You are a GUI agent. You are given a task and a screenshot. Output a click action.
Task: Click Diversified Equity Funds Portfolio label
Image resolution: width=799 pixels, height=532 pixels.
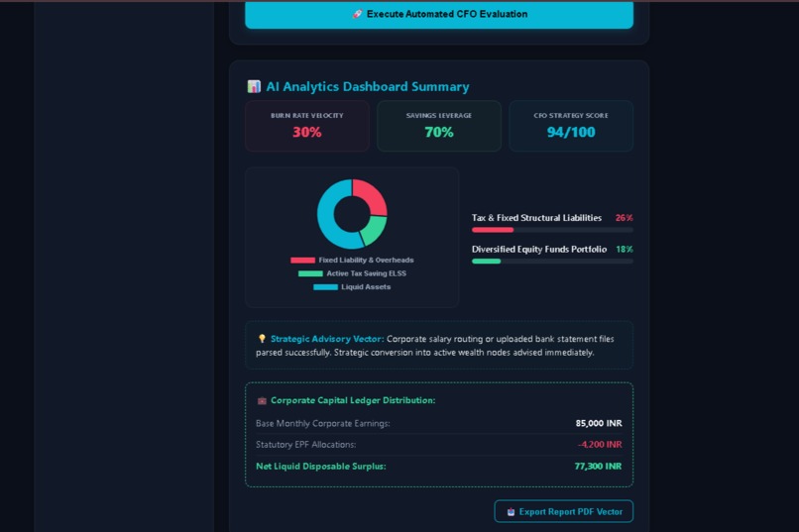[539, 250]
